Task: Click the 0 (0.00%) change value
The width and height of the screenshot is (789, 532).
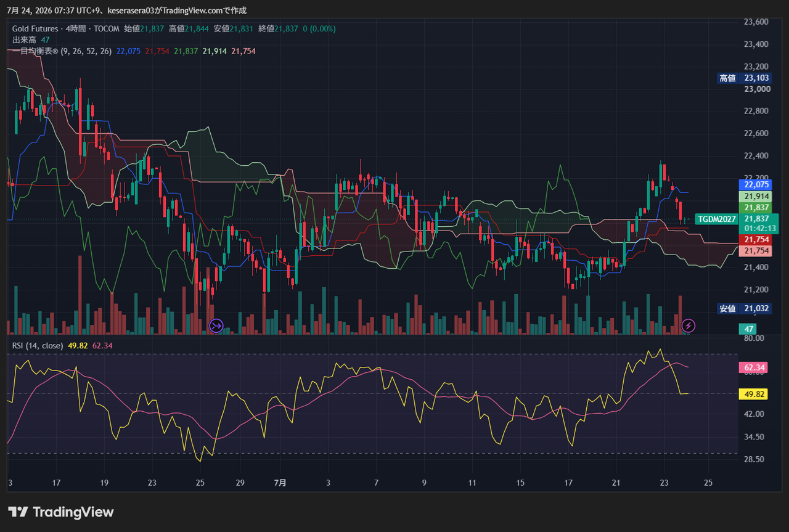Action: coord(319,29)
